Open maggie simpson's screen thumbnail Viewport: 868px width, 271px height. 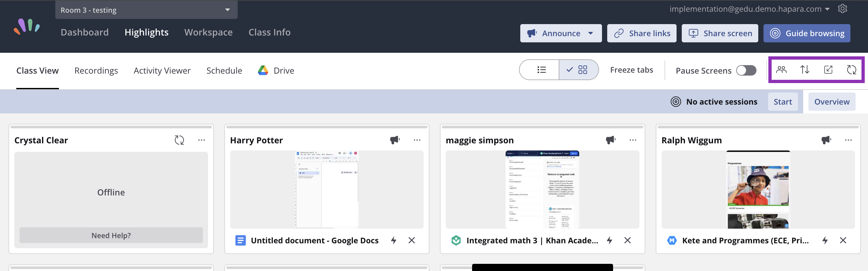pyautogui.click(x=542, y=190)
